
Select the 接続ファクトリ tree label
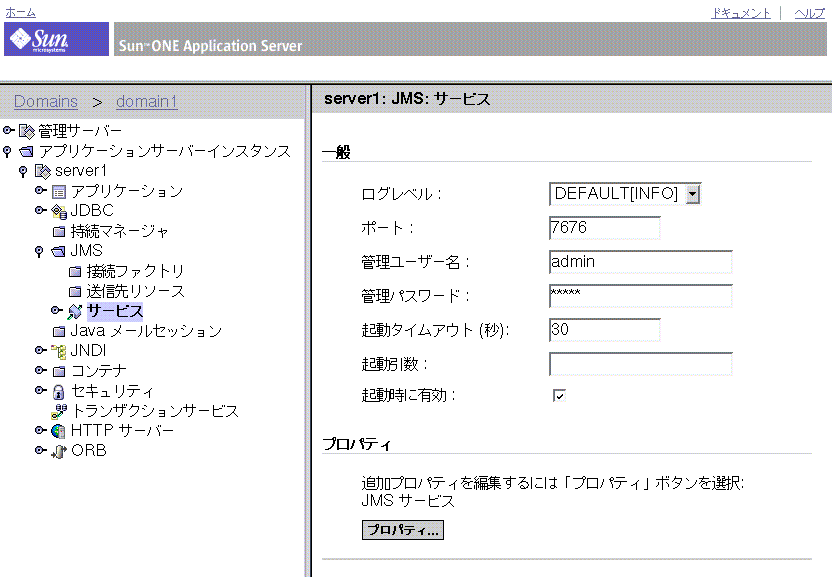coord(135,272)
